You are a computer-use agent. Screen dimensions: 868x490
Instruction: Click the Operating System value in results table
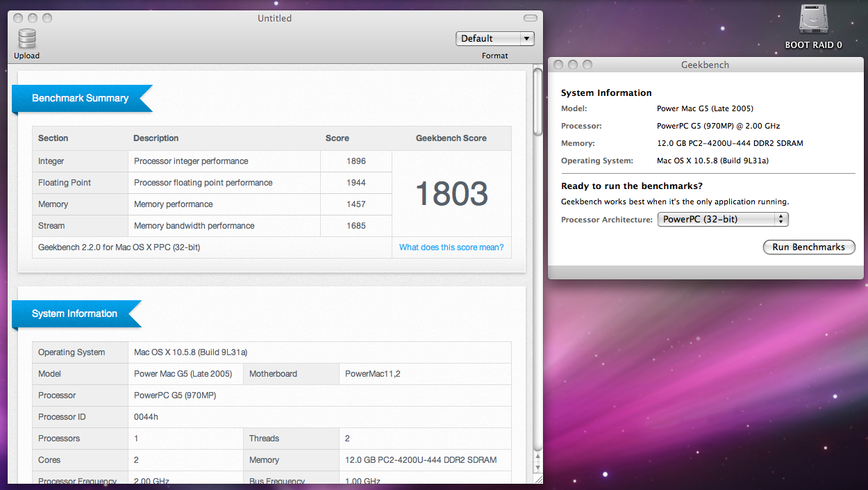[191, 352]
